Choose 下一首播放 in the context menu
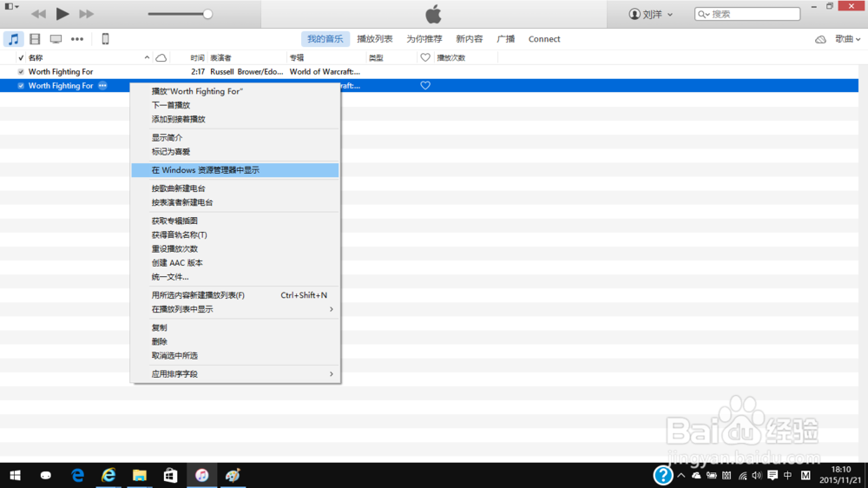This screenshot has height=488, width=868. coord(235,105)
